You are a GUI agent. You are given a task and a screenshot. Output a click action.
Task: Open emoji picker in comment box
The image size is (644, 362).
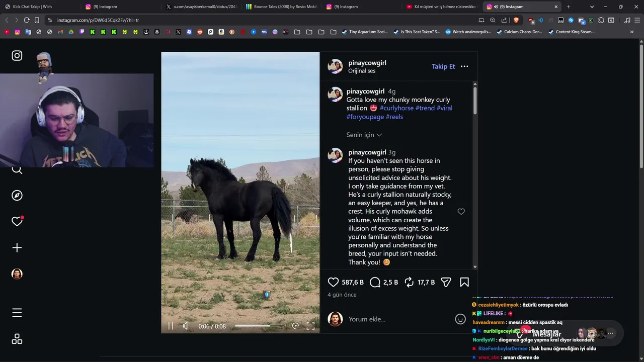(x=460, y=319)
